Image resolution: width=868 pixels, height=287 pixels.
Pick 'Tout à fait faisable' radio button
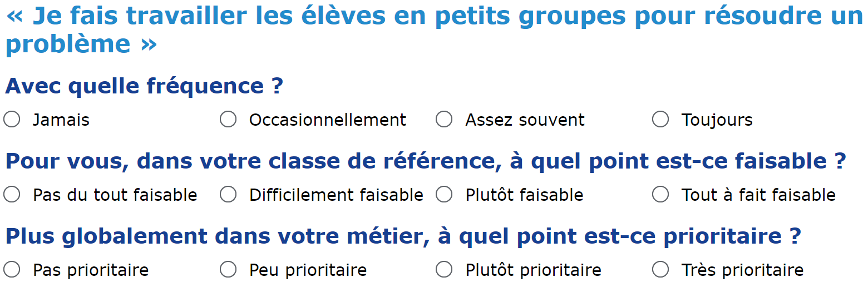[x=660, y=195]
